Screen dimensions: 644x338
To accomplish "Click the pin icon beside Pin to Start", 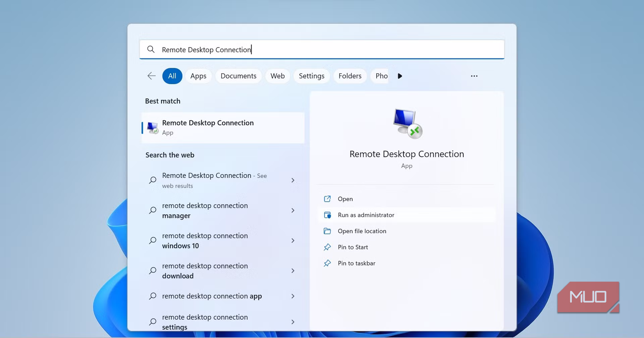I will pyautogui.click(x=327, y=247).
